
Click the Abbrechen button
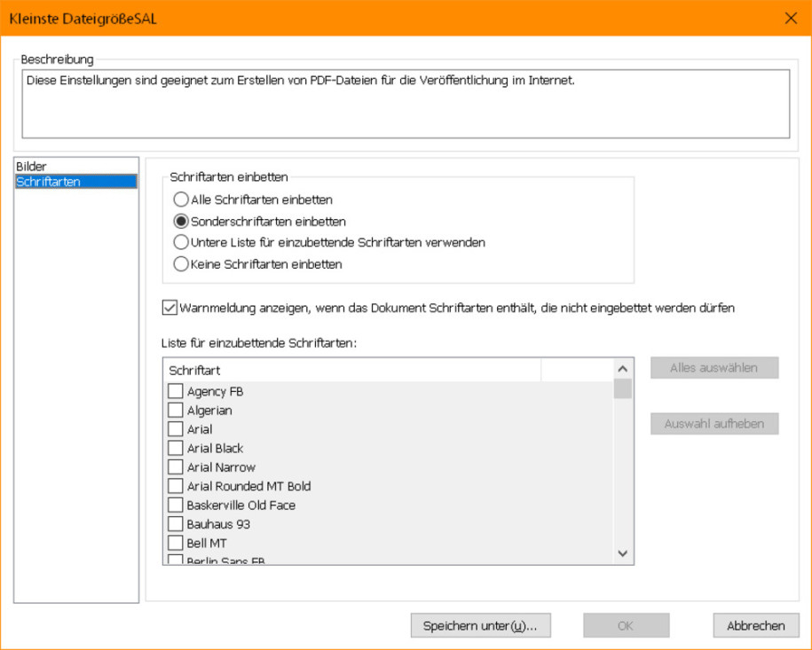756,626
